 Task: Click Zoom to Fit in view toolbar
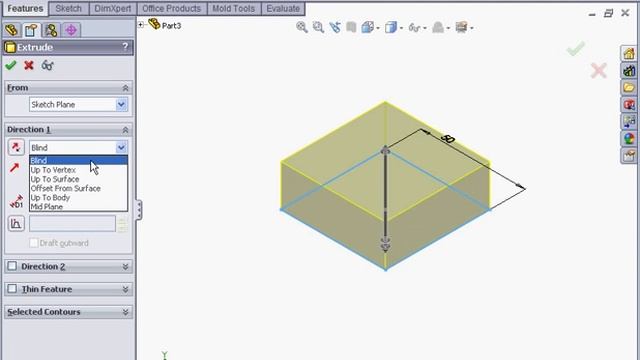click(302, 27)
